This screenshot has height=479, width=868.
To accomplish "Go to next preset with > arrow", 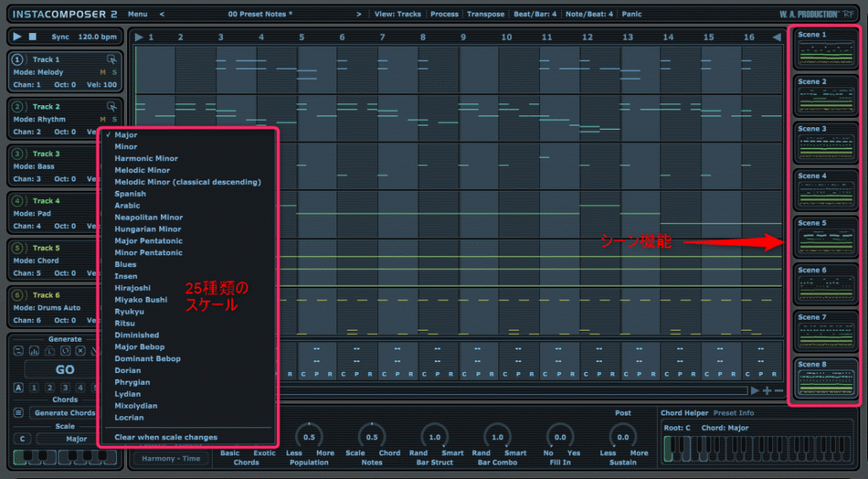I will click(x=359, y=14).
